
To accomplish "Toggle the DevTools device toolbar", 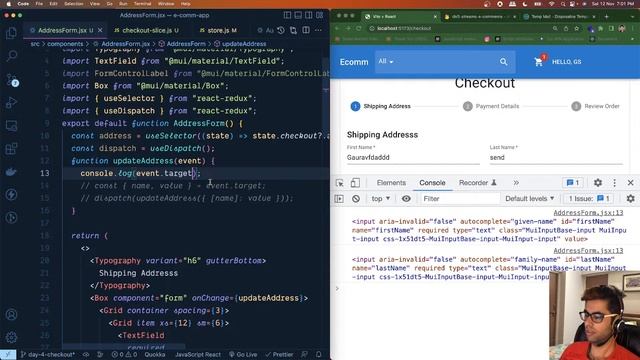I will [x=356, y=183].
